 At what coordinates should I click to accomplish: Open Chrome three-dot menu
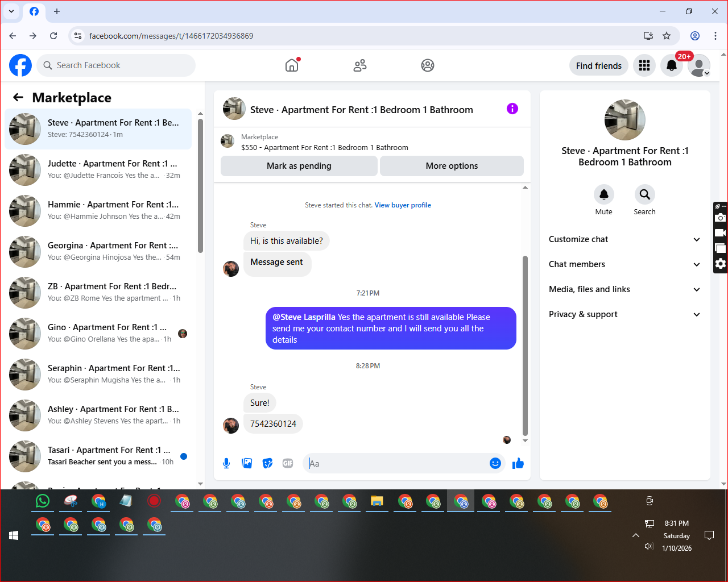pyautogui.click(x=715, y=36)
